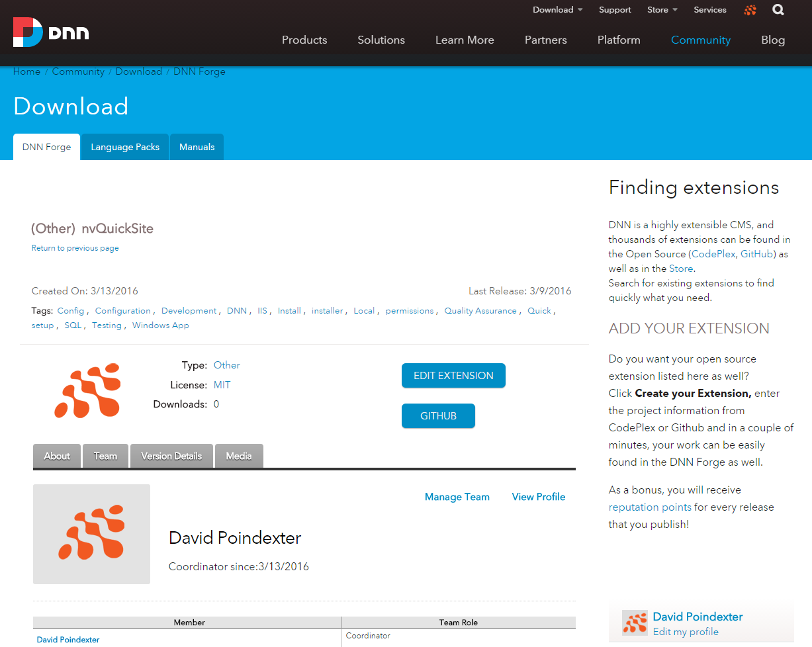Switch to the Manuals tab

[x=197, y=147]
